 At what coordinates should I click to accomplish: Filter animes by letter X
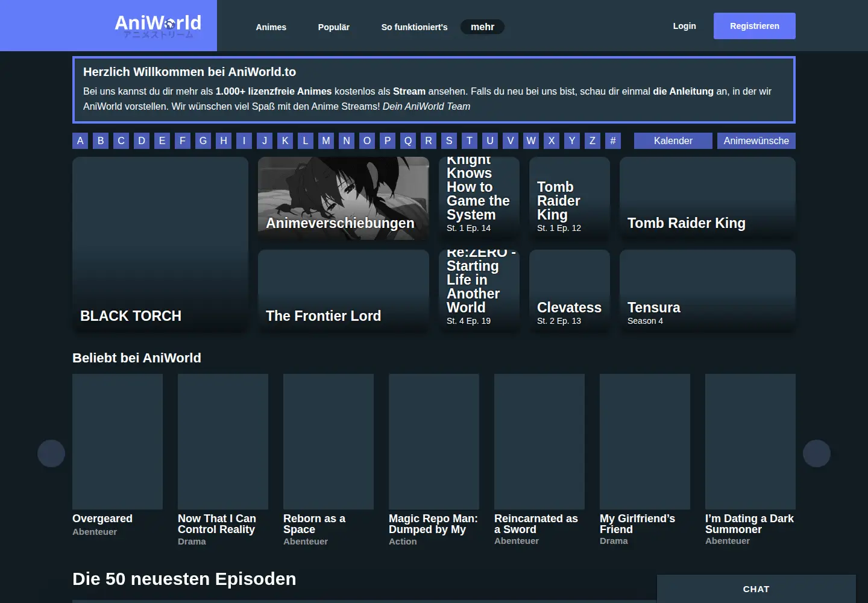552,140
